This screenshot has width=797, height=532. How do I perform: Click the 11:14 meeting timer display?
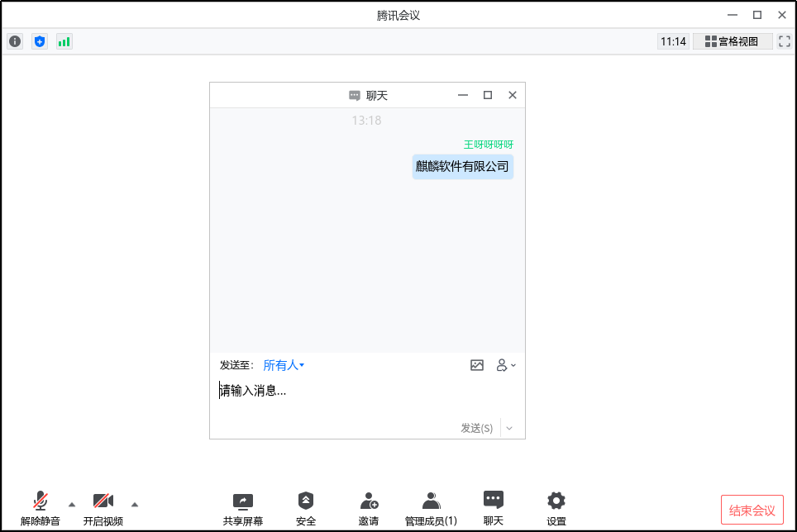click(673, 40)
